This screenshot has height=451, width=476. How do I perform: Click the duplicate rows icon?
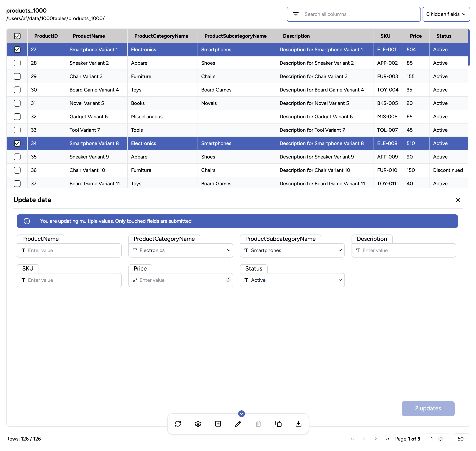278,424
